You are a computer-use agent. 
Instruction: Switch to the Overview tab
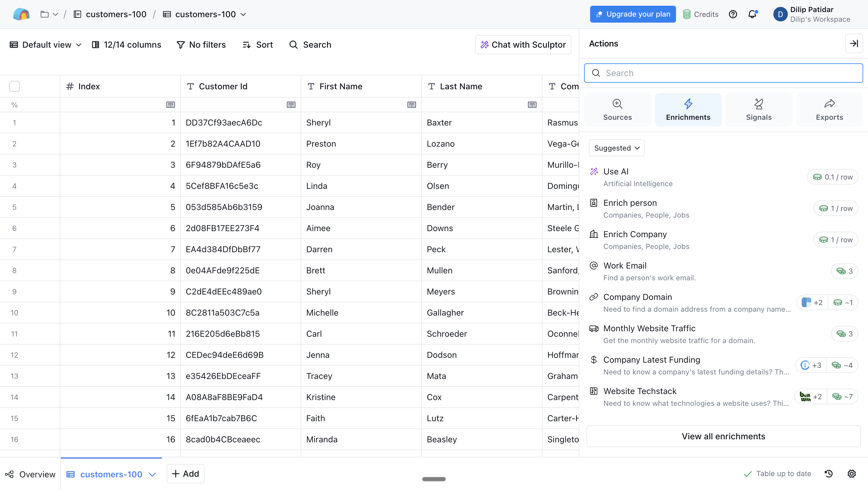[x=30, y=474]
